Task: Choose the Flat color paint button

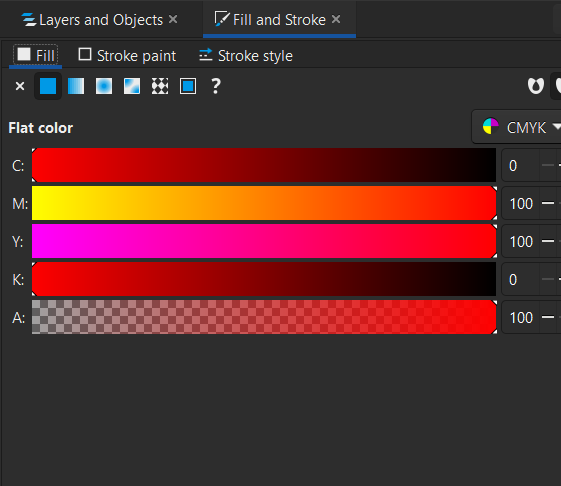Action: 48,86
